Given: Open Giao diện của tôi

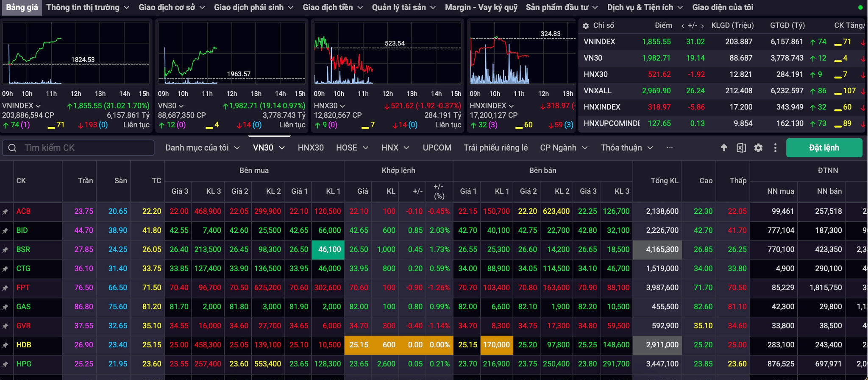Looking at the screenshot, I should pyautogui.click(x=723, y=7).
